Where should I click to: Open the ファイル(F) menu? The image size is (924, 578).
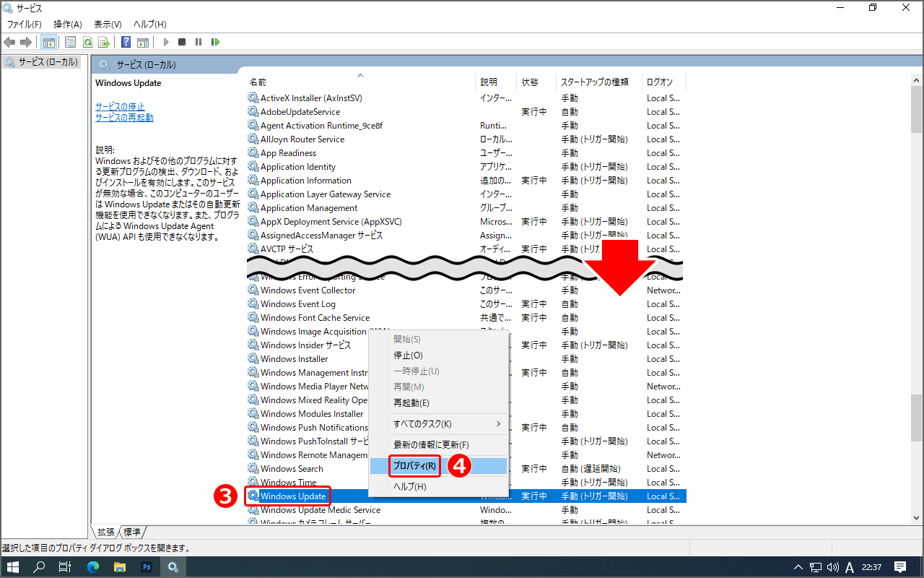[24, 25]
